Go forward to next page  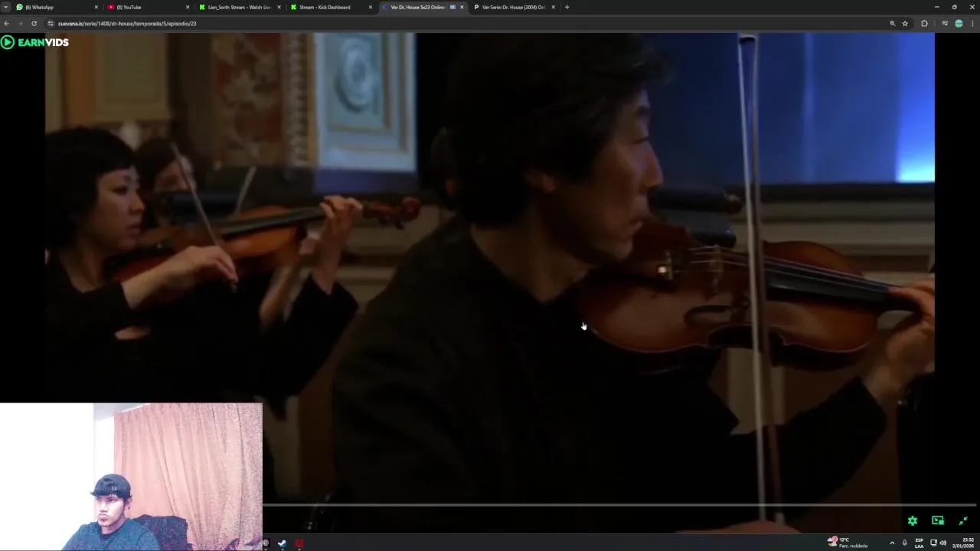(x=20, y=24)
